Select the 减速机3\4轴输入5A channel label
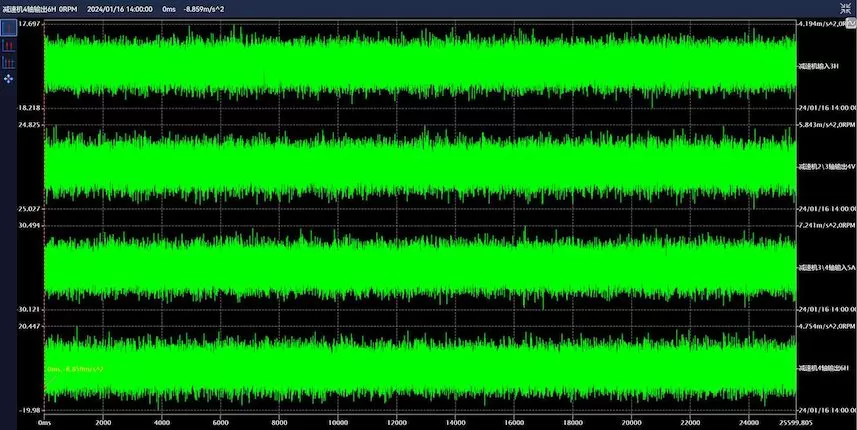857x430 pixels. point(825,268)
